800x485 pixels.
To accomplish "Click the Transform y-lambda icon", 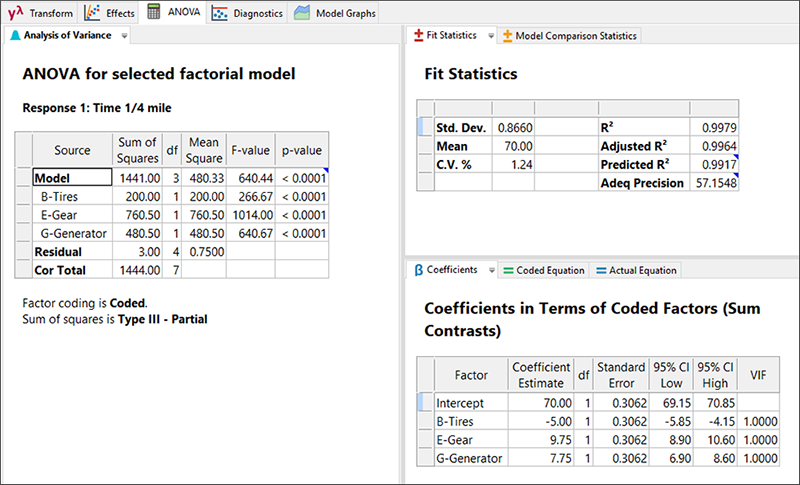I will pyautogui.click(x=15, y=13).
